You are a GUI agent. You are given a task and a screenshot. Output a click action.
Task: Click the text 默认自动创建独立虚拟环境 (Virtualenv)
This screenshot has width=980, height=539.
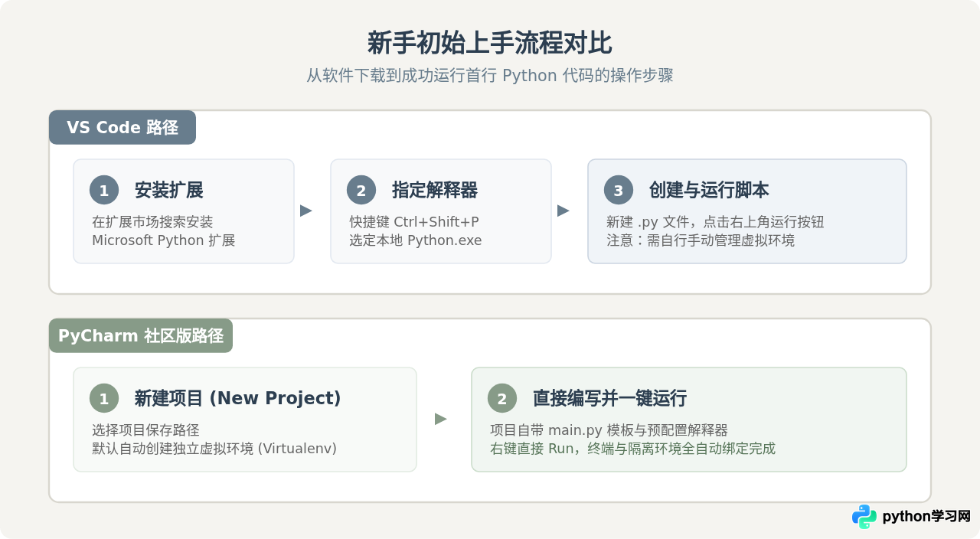(x=214, y=449)
